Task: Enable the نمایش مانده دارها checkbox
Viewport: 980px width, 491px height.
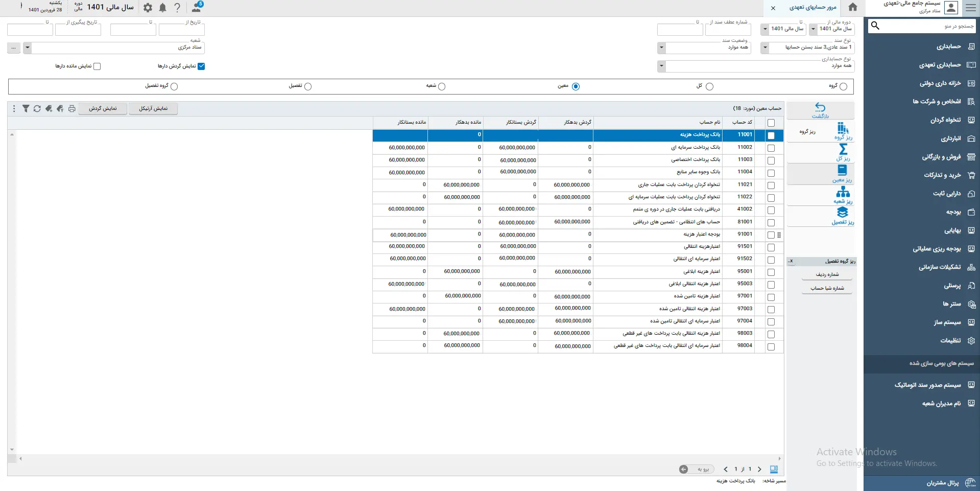Action: pyautogui.click(x=97, y=66)
